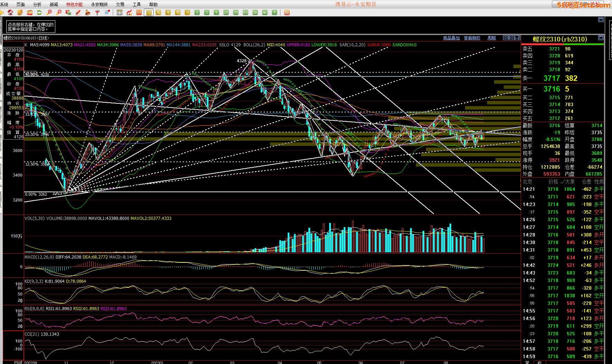The height and width of the screenshot is (364, 612).
Task: Click the 周期 link
Action: tap(492, 38)
